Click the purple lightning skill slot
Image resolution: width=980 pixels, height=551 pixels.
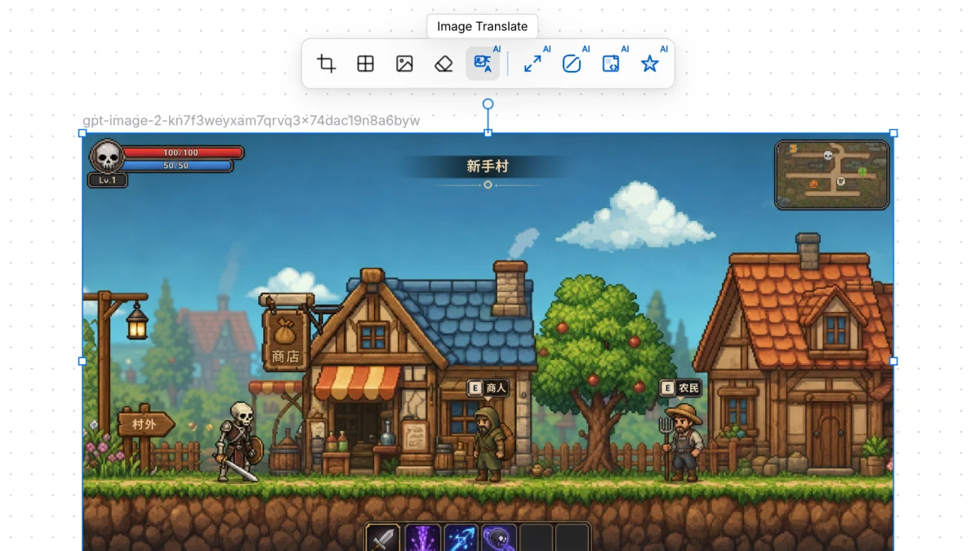[423, 539]
